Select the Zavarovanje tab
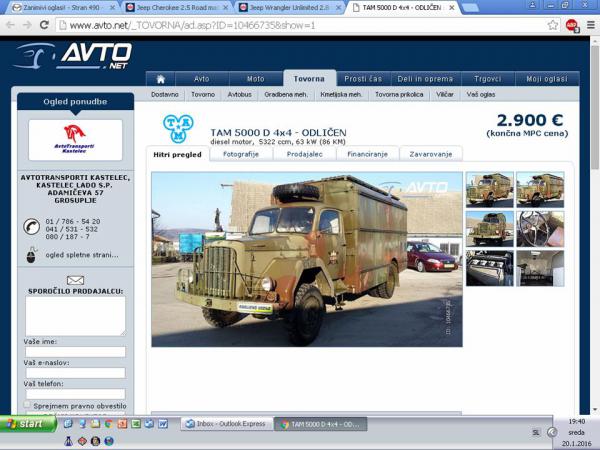 pyautogui.click(x=432, y=154)
